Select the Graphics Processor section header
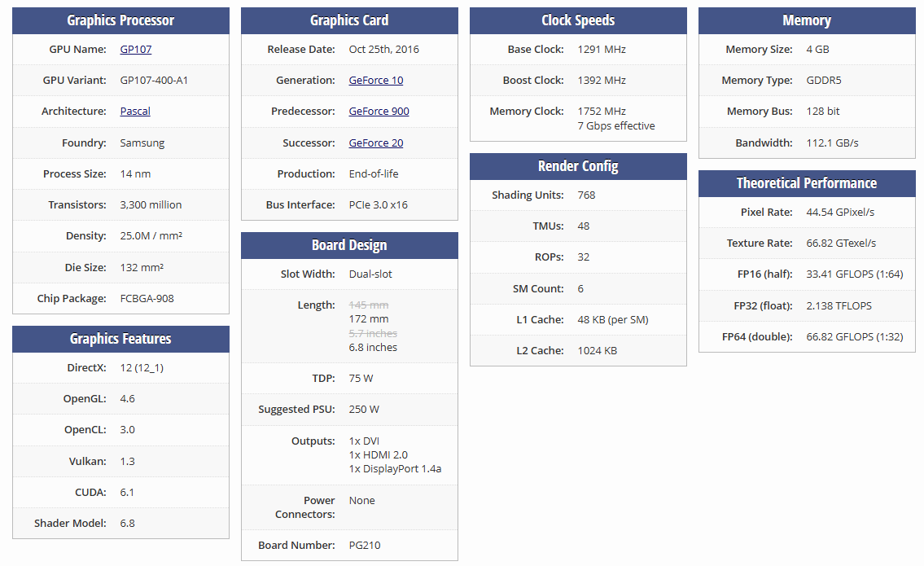Screen dimensions: 924x566 point(120,20)
